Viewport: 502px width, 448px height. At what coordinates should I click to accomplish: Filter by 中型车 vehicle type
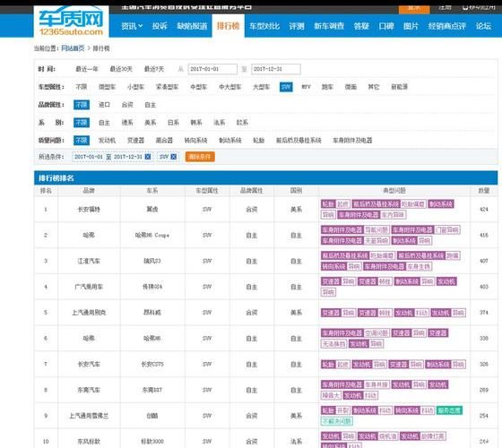pyautogui.click(x=198, y=87)
